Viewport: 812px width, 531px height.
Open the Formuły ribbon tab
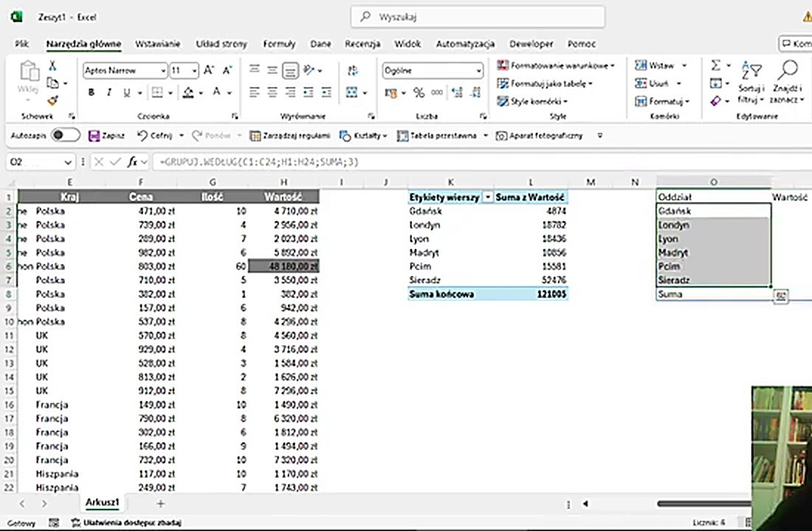coord(279,44)
